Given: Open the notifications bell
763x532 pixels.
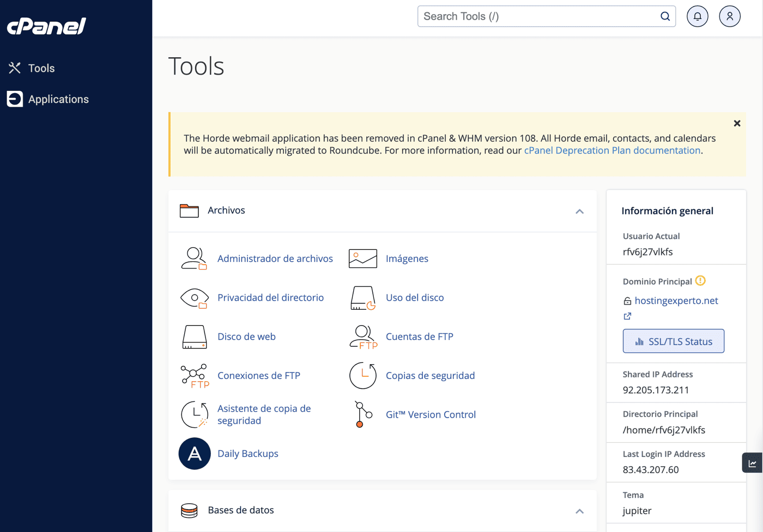Looking at the screenshot, I should click(698, 16).
